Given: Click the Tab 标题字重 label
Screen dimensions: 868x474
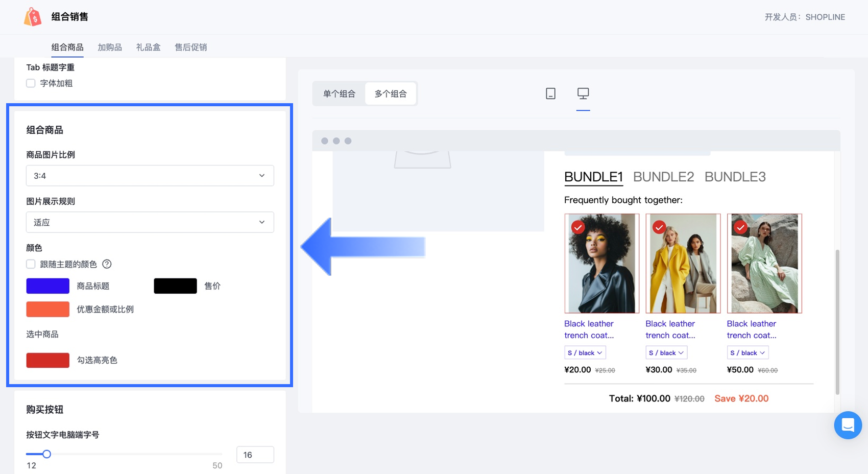Looking at the screenshot, I should pyautogui.click(x=51, y=67).
